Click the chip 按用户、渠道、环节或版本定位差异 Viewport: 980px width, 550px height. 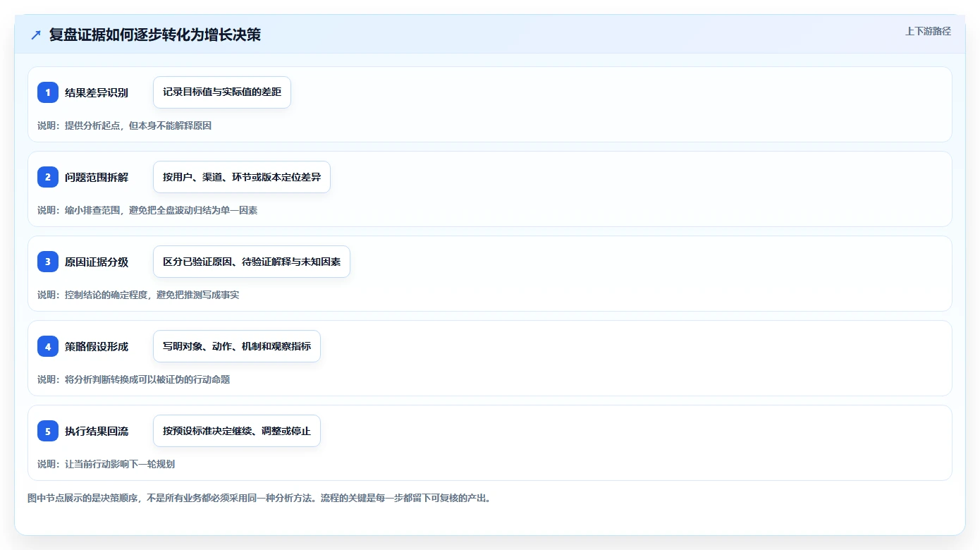(242, 177)
